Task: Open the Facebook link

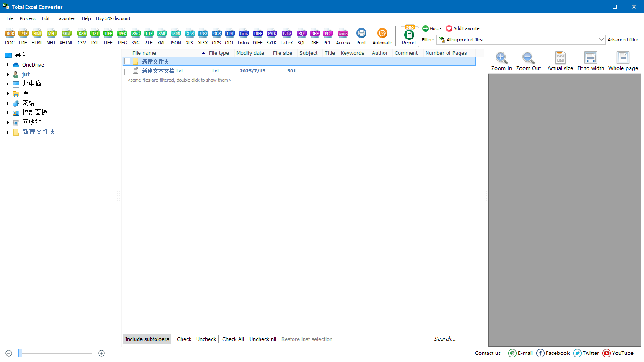Action: click(553, 353)
